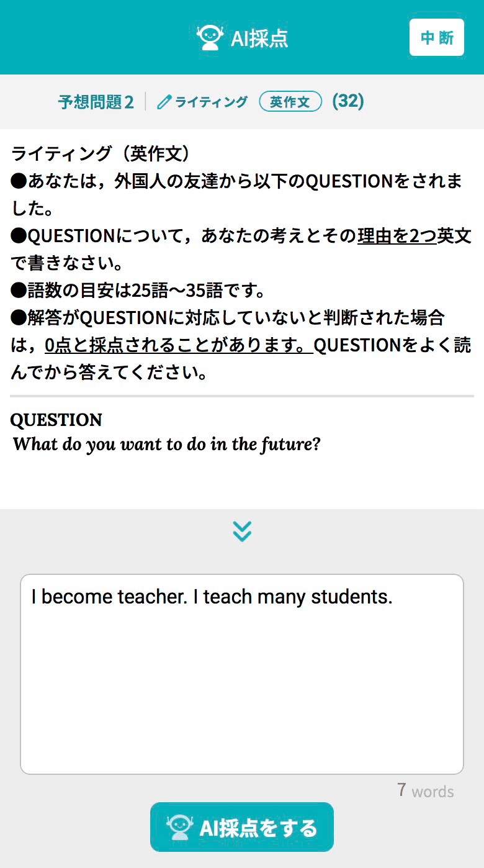The height and width of the screenshot is (868, 484).
Task: Click the 予想問題2 label
Action: point(96,102)
